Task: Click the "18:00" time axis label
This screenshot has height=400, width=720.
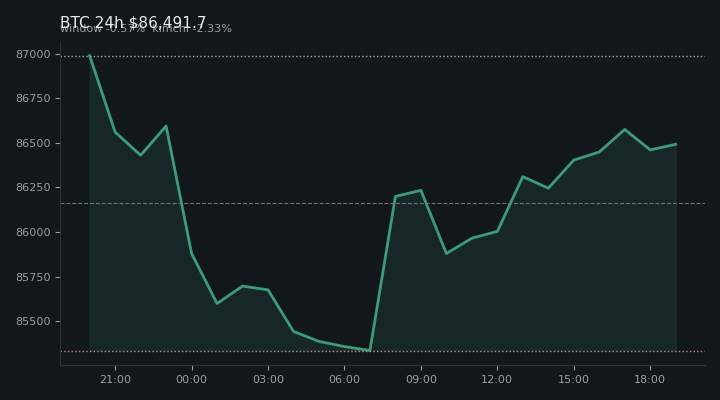Action: tap(650, 379)
